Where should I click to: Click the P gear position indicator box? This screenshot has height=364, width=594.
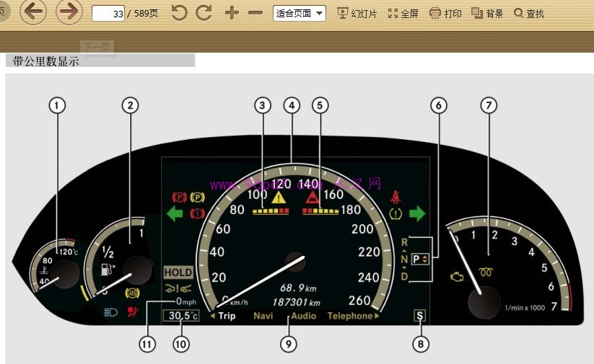[420, 259]
